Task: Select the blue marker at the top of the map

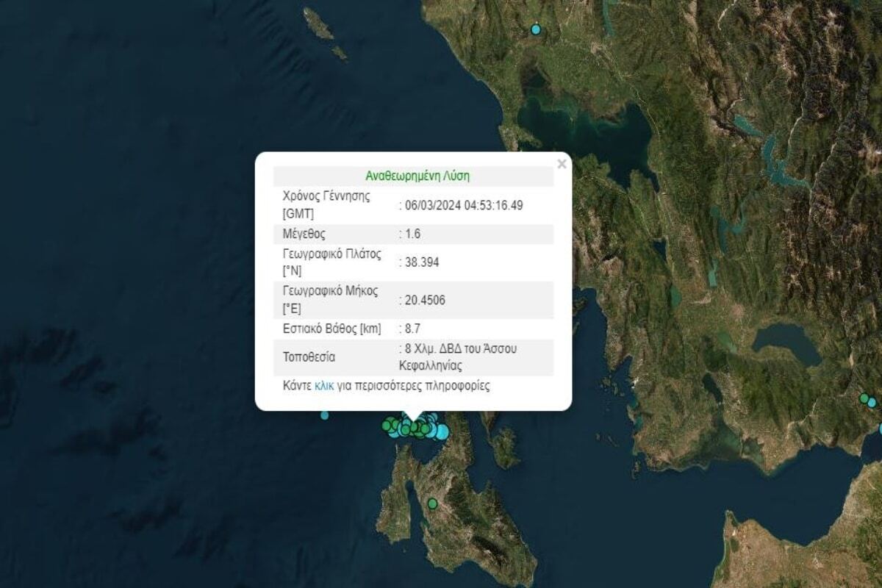Action: (x=536, y=29)
